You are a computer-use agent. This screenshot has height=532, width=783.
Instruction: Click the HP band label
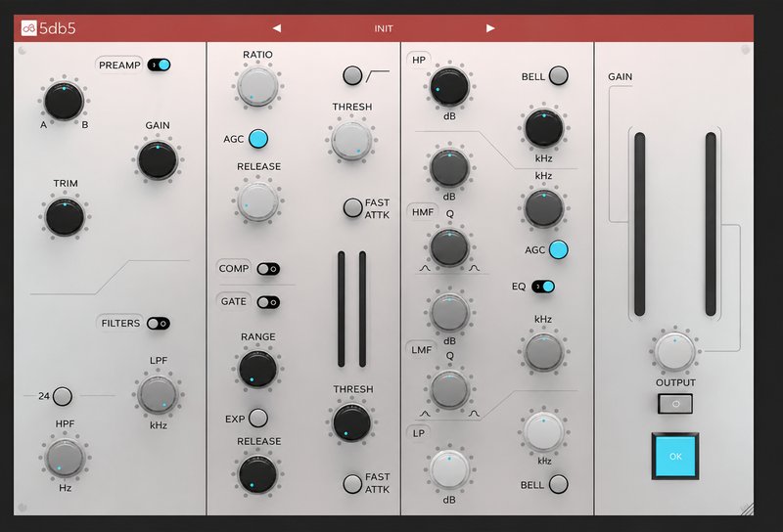[x=419, y=60]
